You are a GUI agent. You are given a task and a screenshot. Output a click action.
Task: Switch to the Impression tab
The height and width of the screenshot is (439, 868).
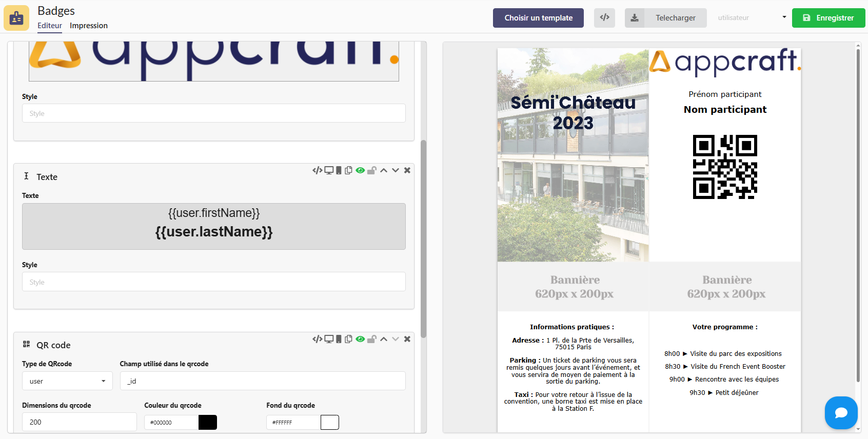pos(89,26)
